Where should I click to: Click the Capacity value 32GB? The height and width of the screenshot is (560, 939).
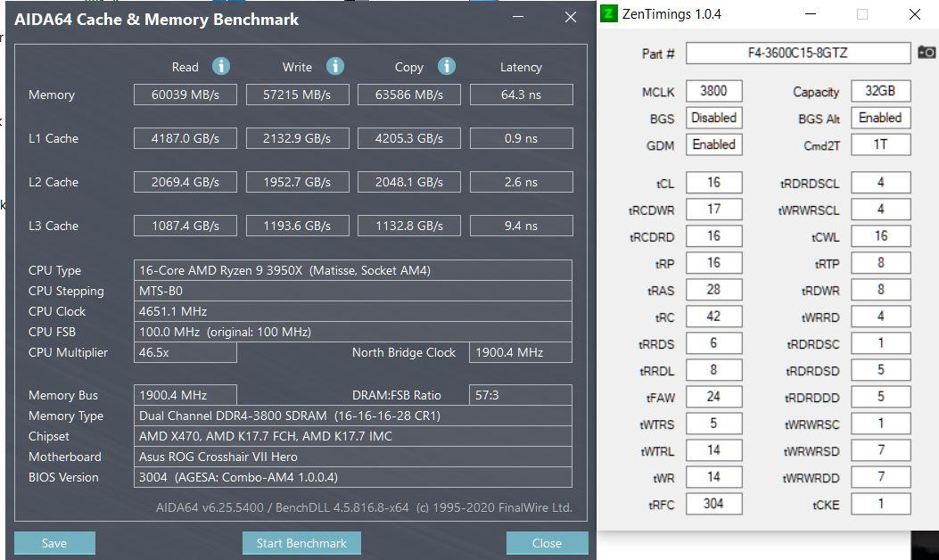880,91
